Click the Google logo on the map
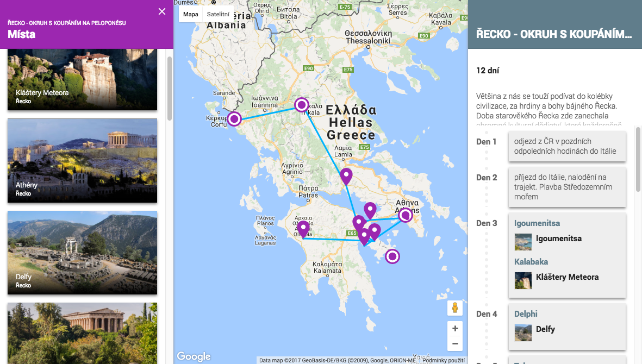 tap(194, 356)
